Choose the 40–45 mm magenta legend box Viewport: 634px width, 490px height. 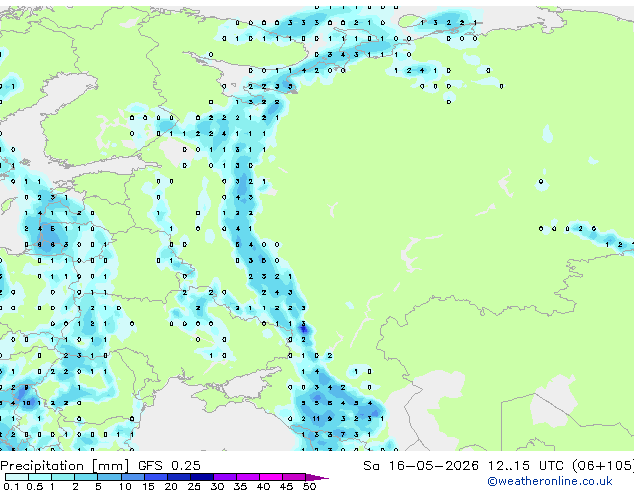click(x=271, y=477)
